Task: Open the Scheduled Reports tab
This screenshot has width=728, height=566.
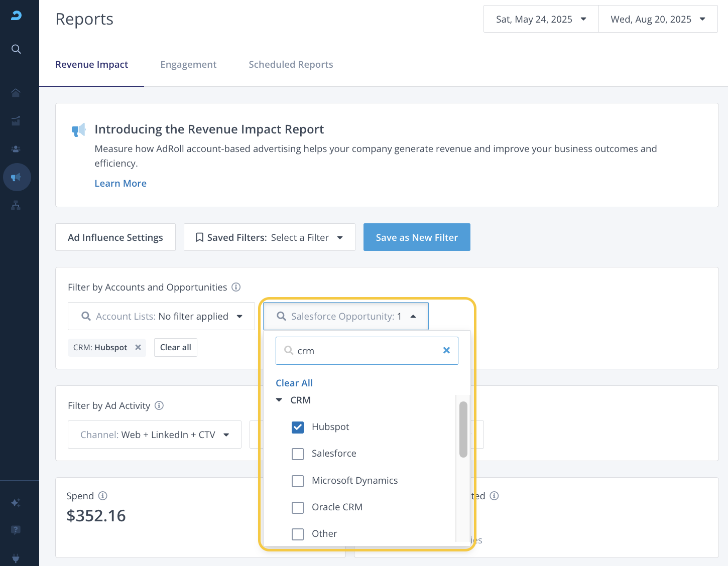Action: pos(291,65)
